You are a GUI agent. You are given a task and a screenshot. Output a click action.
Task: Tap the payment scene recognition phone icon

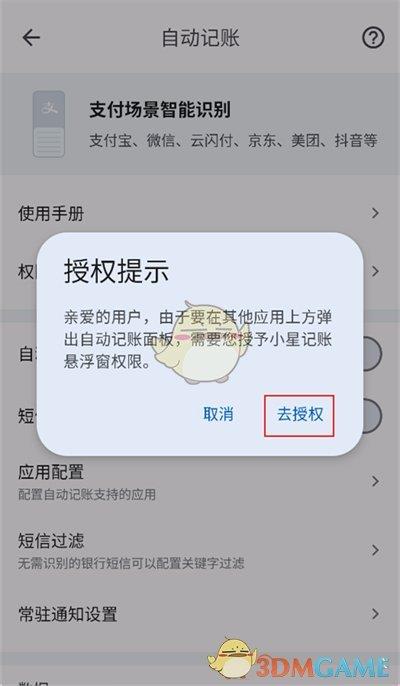coord(49,124)
